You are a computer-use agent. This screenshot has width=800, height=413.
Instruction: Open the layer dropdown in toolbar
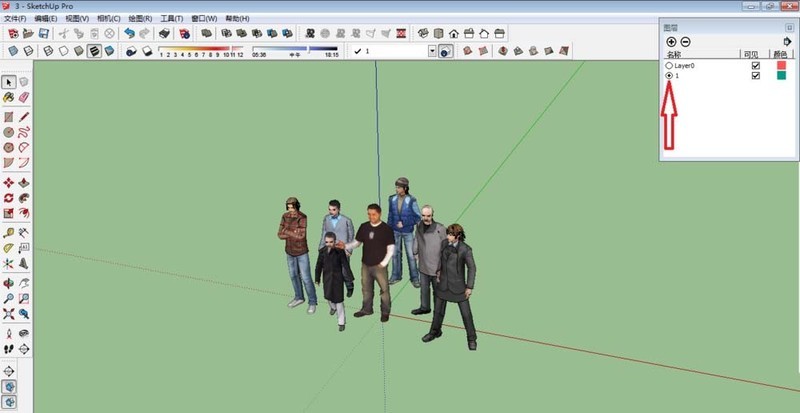click(432, 51)
